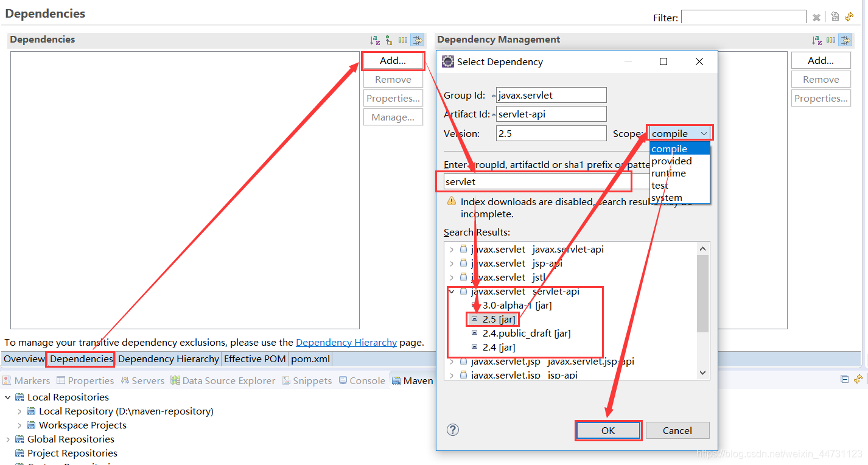Viewport: 868px width, 465px height.
Task: Click Manage... button in Dependencies panel
Action: click(x=393, y=117)
